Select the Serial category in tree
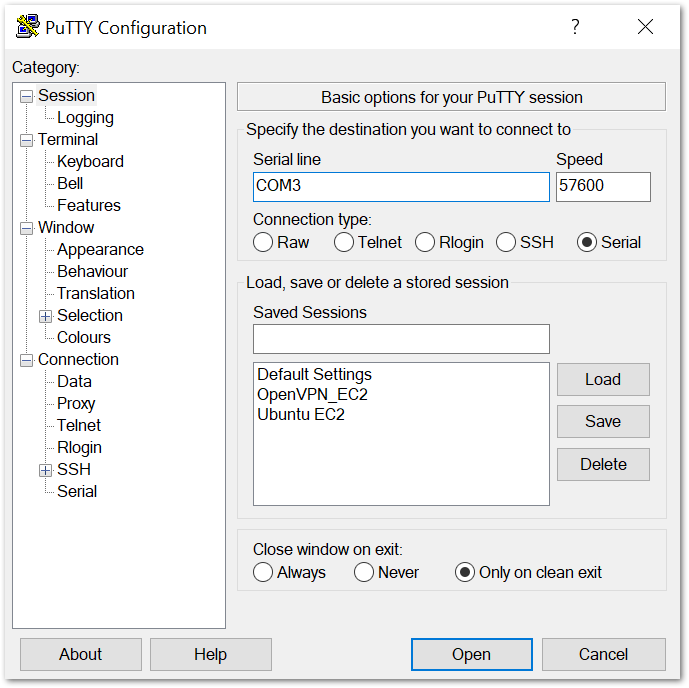 77,492
